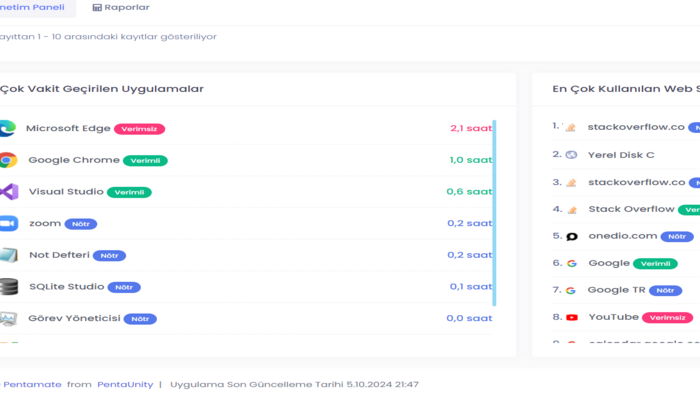Viewport: 700px width, 400px height.
Task: Click the Verimsiz badge next to YouTube
Action: [667, 318]
